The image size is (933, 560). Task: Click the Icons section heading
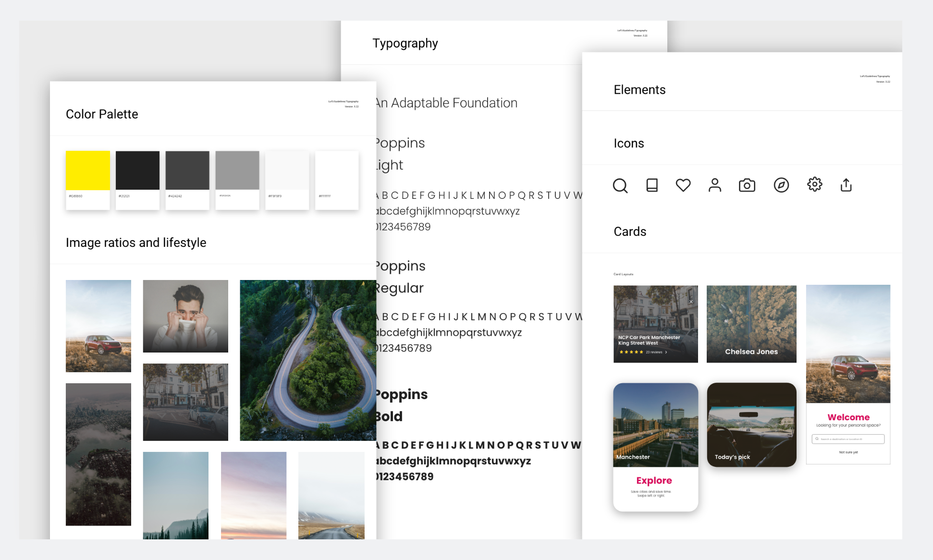628,143
